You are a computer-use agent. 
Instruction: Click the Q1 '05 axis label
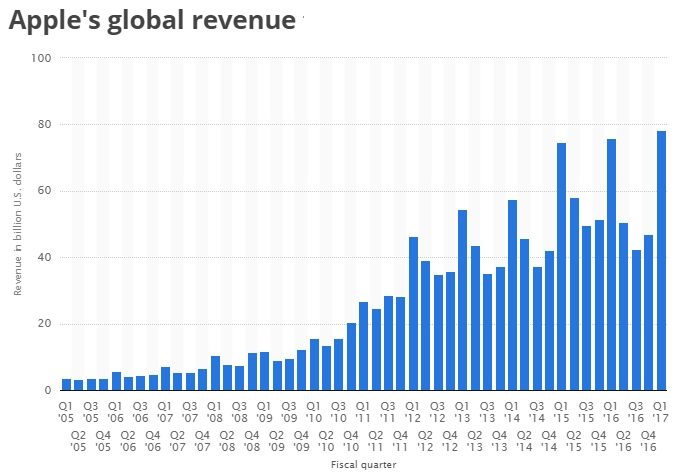tap(66, 412)
